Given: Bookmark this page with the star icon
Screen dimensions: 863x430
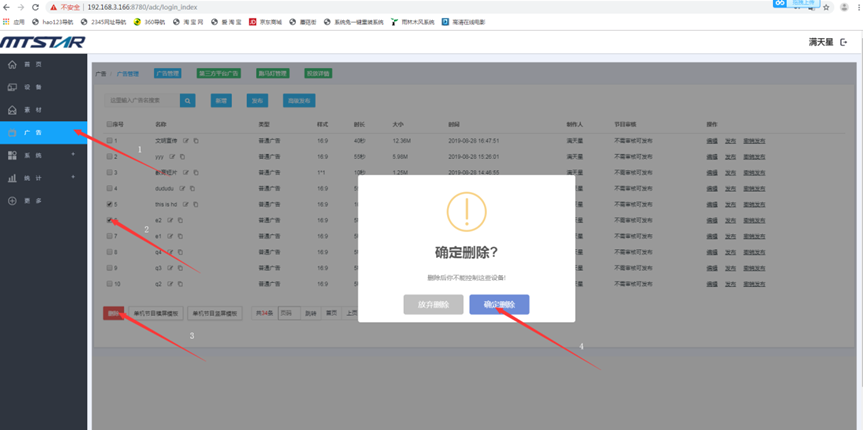Looking at the screenshot, I should point(825,7).
